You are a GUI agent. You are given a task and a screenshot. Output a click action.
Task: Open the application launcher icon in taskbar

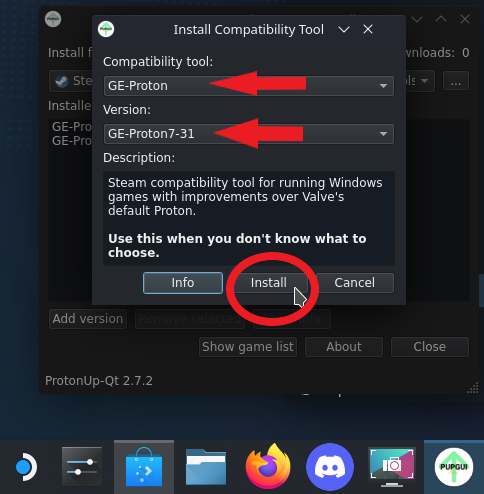point(25,467)
